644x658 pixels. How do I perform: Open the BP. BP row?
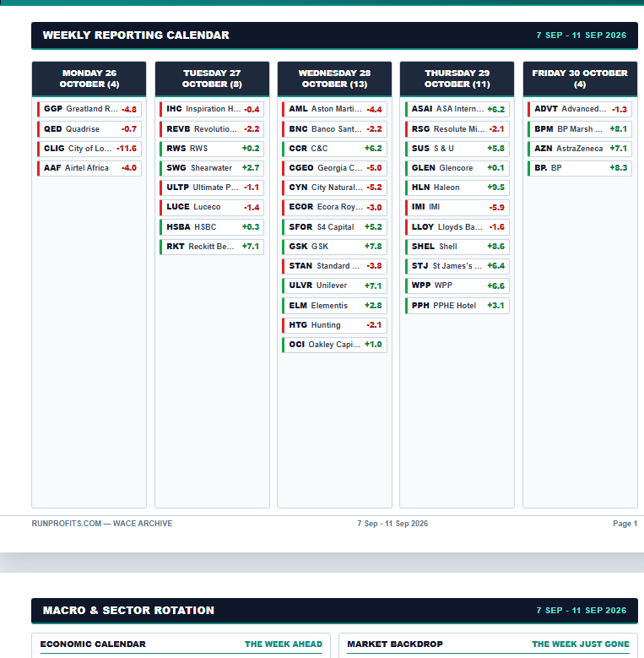(x=580, y=168)
